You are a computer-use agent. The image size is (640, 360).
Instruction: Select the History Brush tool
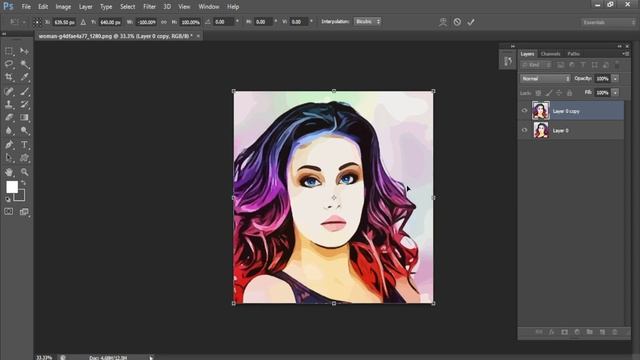24,104
